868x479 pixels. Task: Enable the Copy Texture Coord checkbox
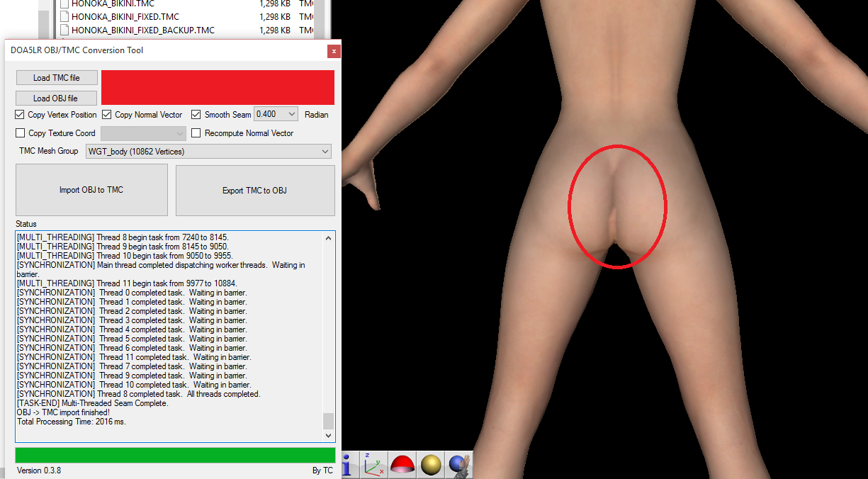(20, 133)
